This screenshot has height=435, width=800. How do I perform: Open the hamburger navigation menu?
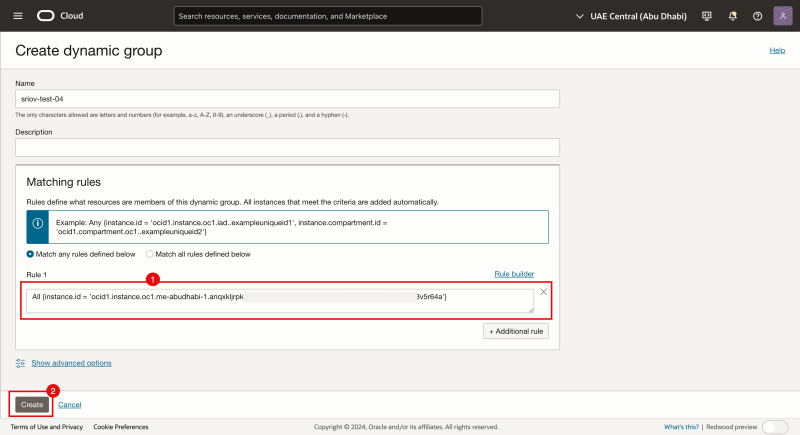(x=18, y=16)
